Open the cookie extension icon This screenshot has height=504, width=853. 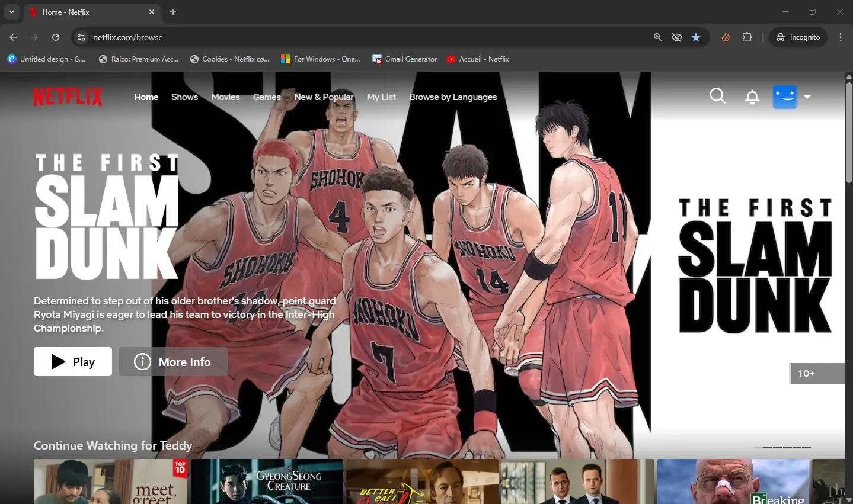[x=726, y=37]
